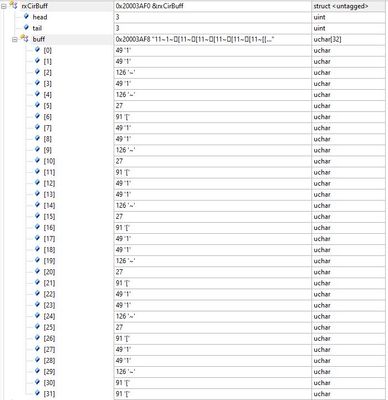Select array element label [23]

tap(49, 305)
